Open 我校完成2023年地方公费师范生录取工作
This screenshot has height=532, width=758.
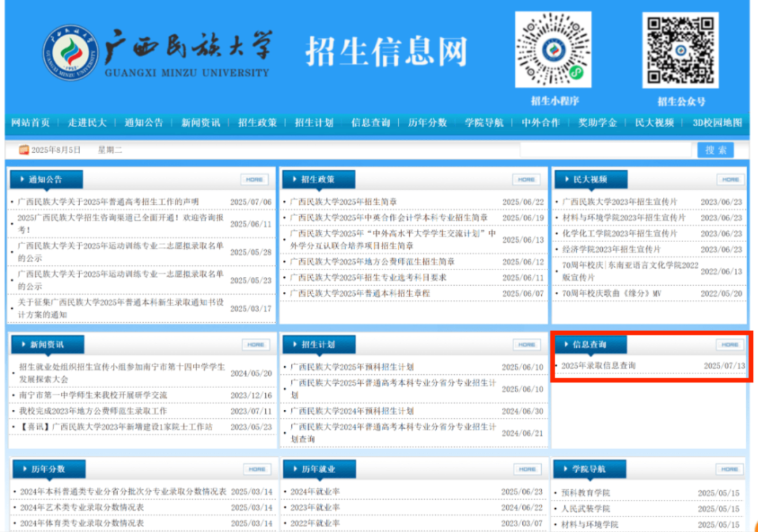(x=93, y=411)
